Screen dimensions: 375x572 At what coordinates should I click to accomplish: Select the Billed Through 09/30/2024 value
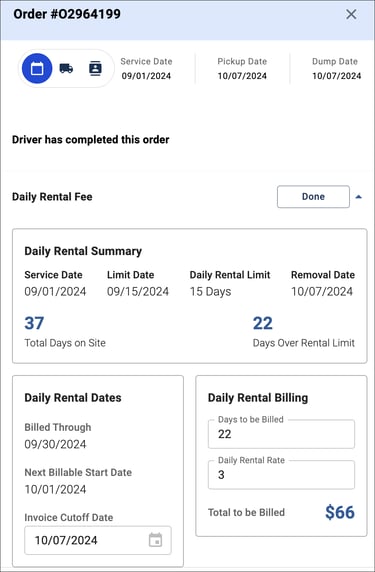(55, 444)
